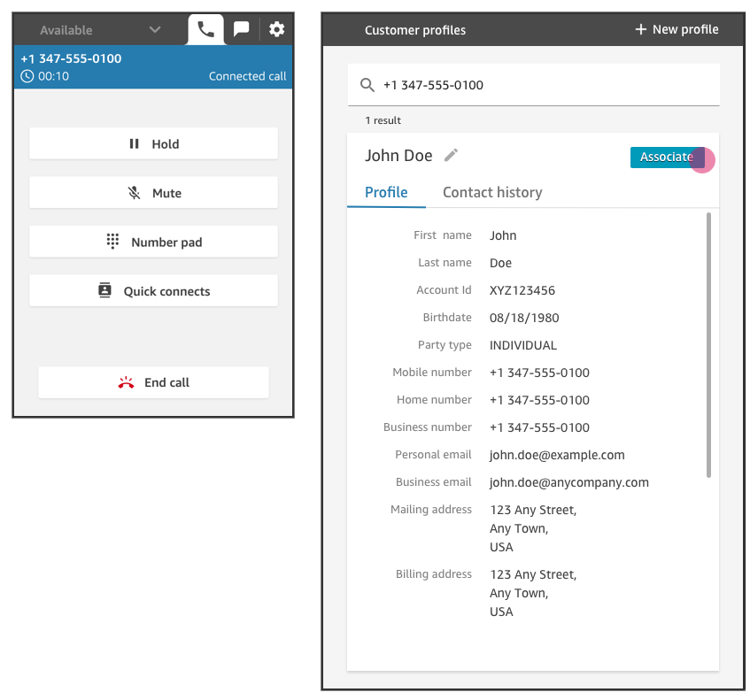The width and height of the screenshot is (750, 700).
Task: Switch to the Contact history tab
Action: click(492, 192)
